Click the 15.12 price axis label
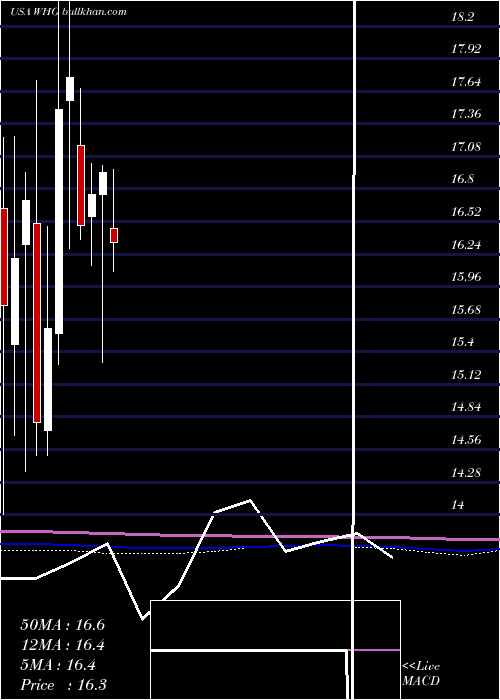Screen dimensions: 500x700 coord(466,375)
